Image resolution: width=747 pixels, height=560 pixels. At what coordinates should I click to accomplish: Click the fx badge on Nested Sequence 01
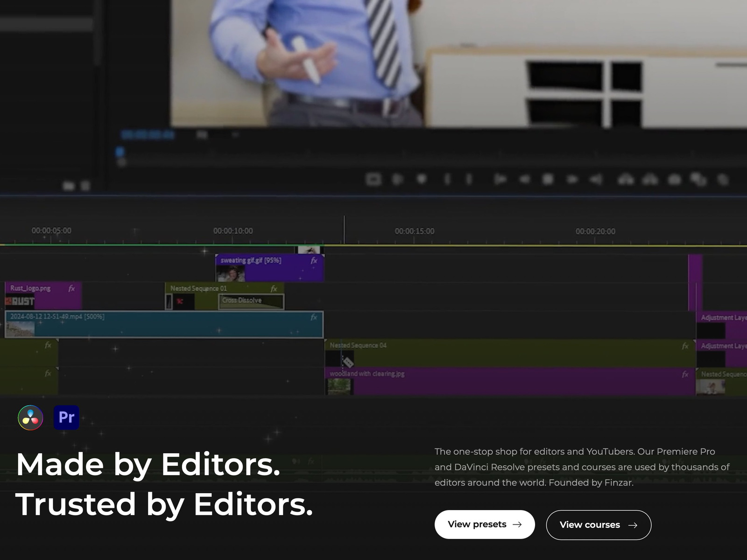click(274, 288)
